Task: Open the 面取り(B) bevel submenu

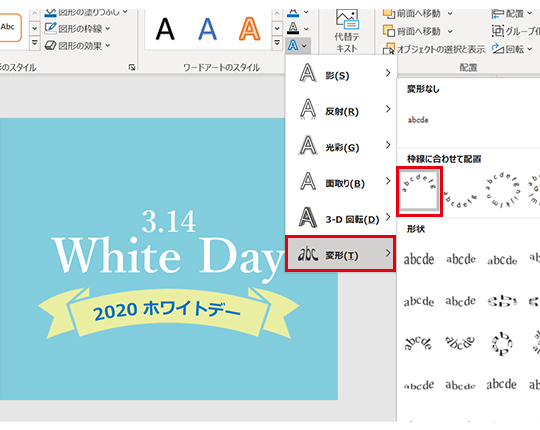Action: 341,182
